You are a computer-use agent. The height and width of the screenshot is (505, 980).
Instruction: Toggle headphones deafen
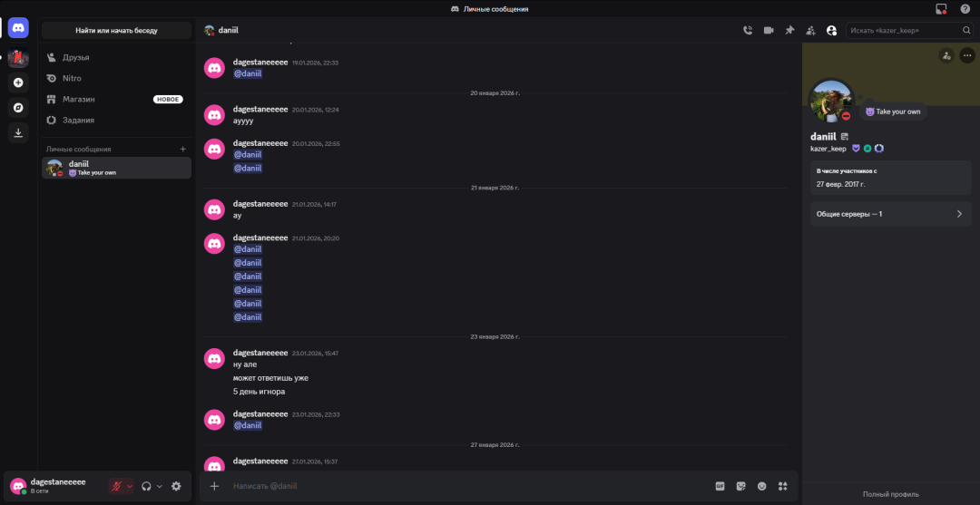[146, 486]
